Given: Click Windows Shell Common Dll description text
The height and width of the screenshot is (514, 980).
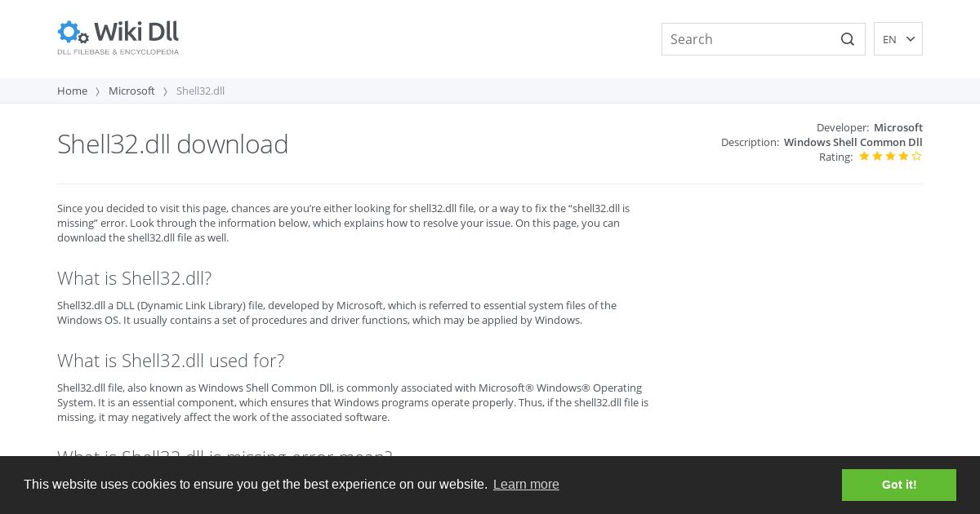Looking at the screenshot, I should tap(853, 142).
